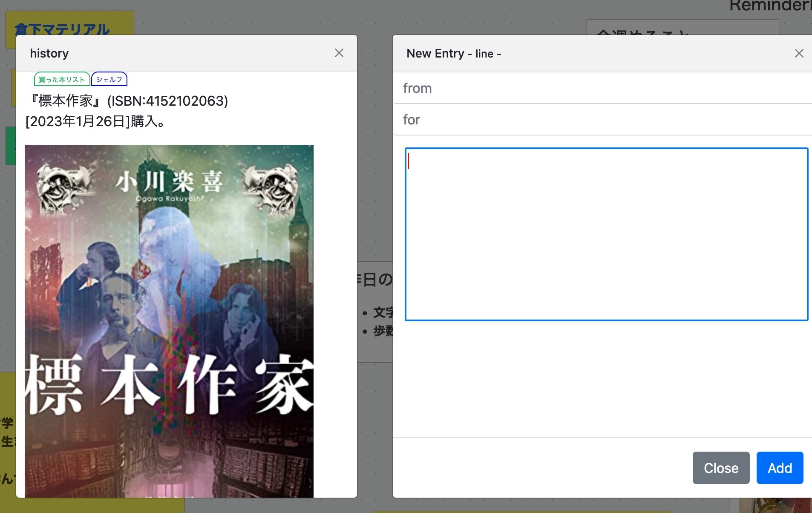Image resolution: width=812 pixels, height=513 pixels.
Task: Open the 標本作家 book cover image
Action: pos(169,321)
